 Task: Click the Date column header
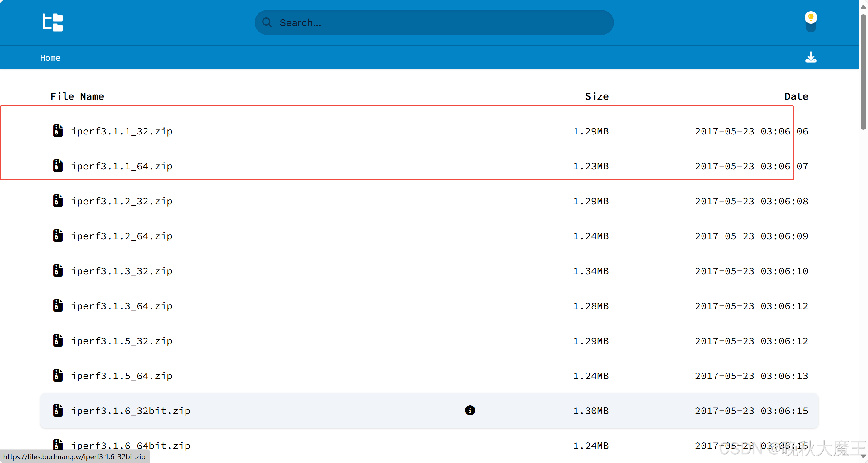tap(796, 96)
